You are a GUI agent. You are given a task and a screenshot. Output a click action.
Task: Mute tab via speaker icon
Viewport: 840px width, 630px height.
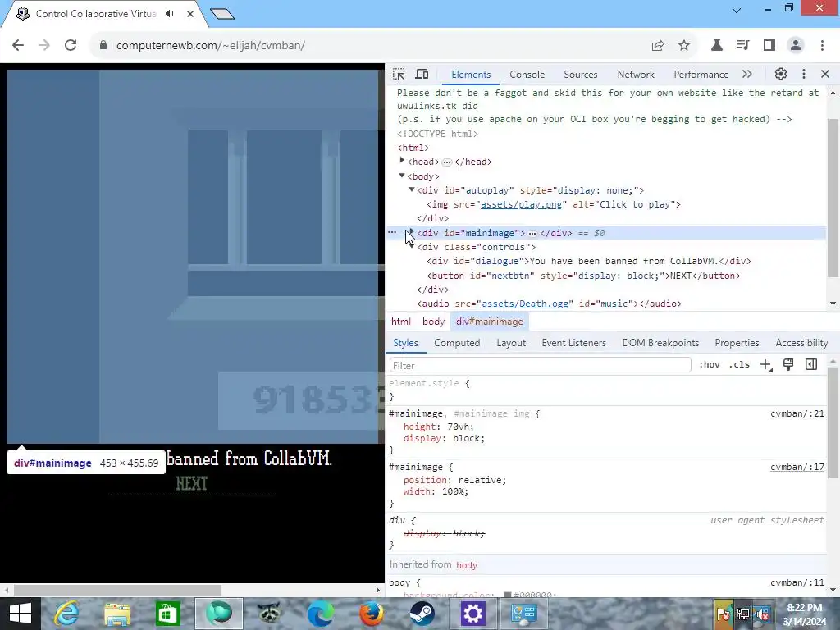pos(170,14)
